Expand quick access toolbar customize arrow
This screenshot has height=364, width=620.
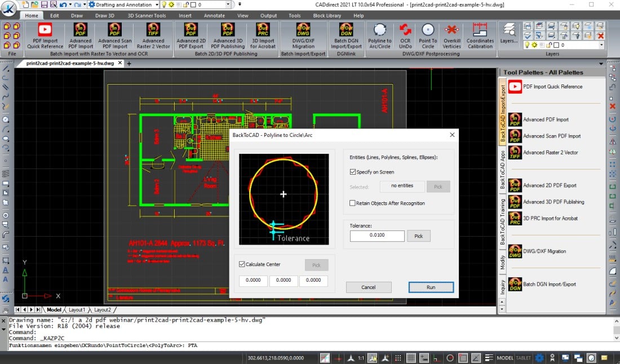tap(240, 5)
